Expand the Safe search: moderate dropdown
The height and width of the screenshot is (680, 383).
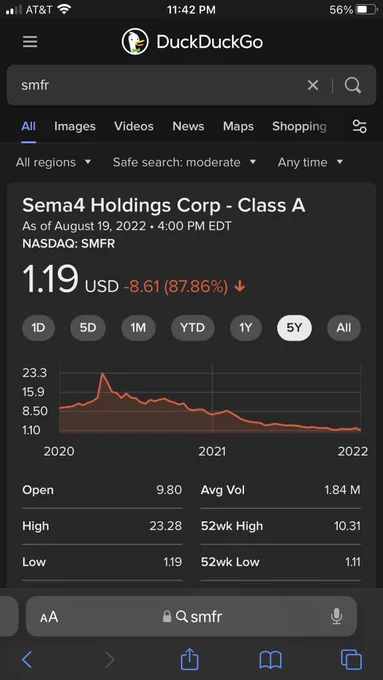point(184,163)
